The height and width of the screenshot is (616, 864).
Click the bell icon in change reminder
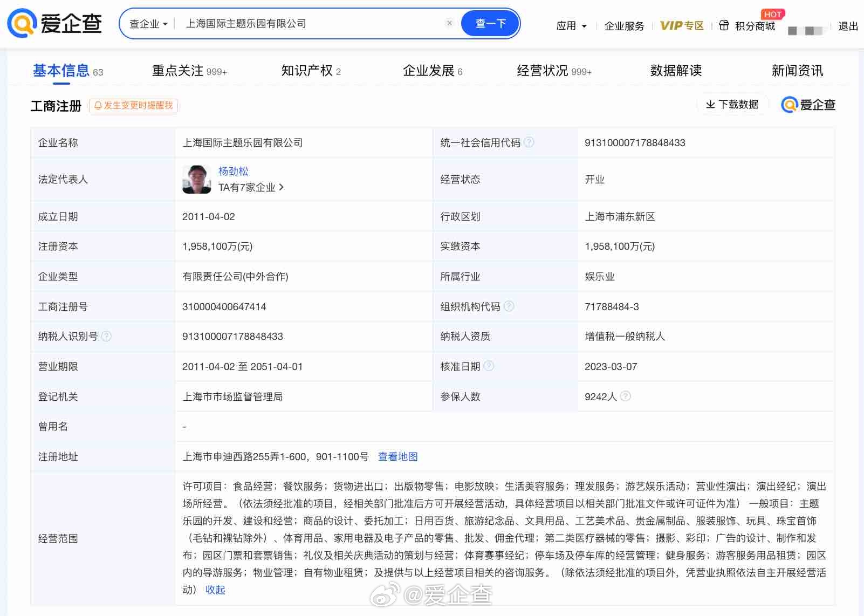(x=98, y=106)
